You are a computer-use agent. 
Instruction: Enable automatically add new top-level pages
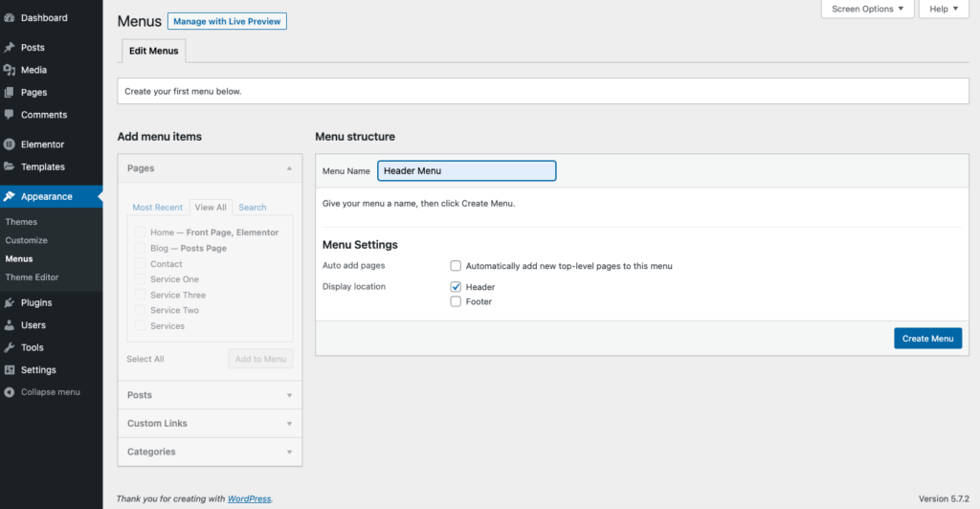click(x=456, y=266)
